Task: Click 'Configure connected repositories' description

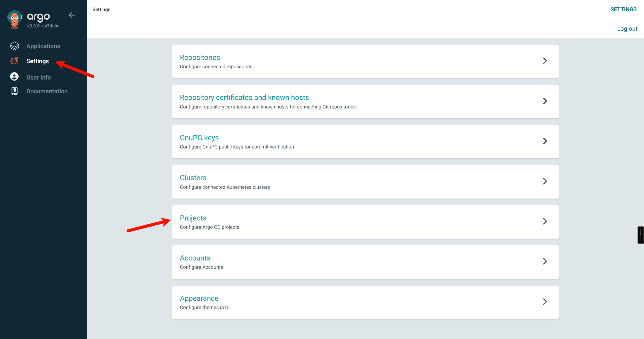Action: pos(216,66)
